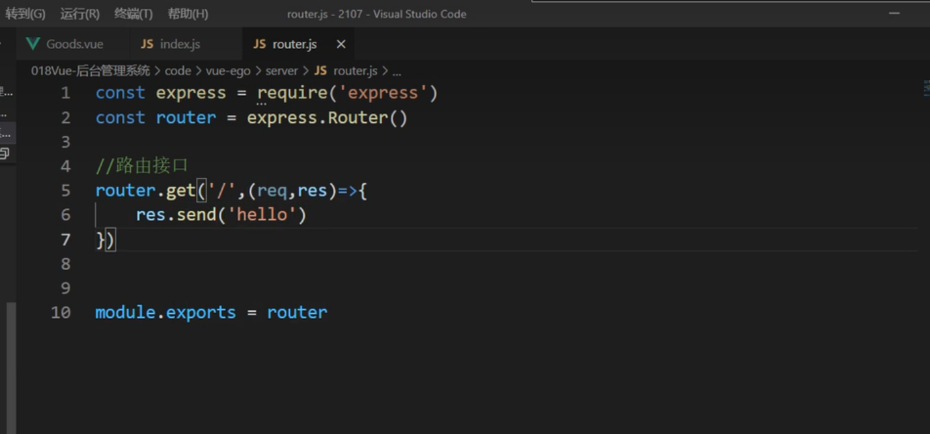Click the left sidebar scrollbar
Image resolution: width=930 pixels, height=434 pixels.
[9, 368]
